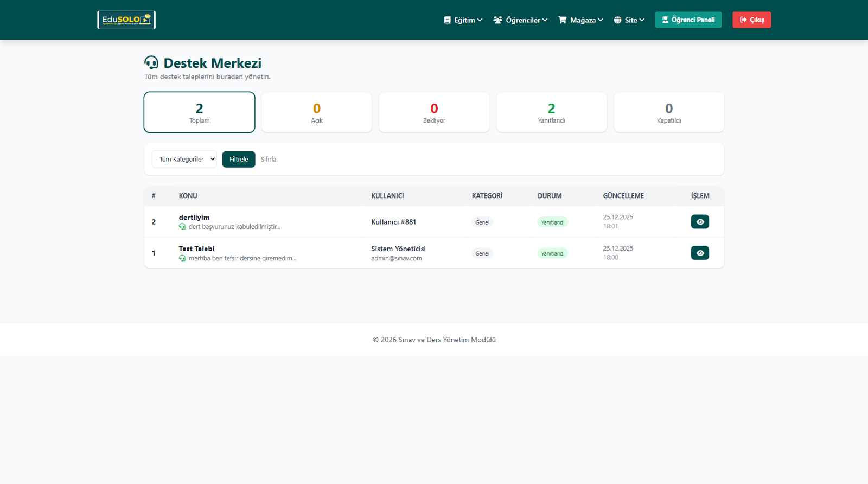Click the Eğitim book icon
Screen dimensions: 868x484
pos(447,20)
